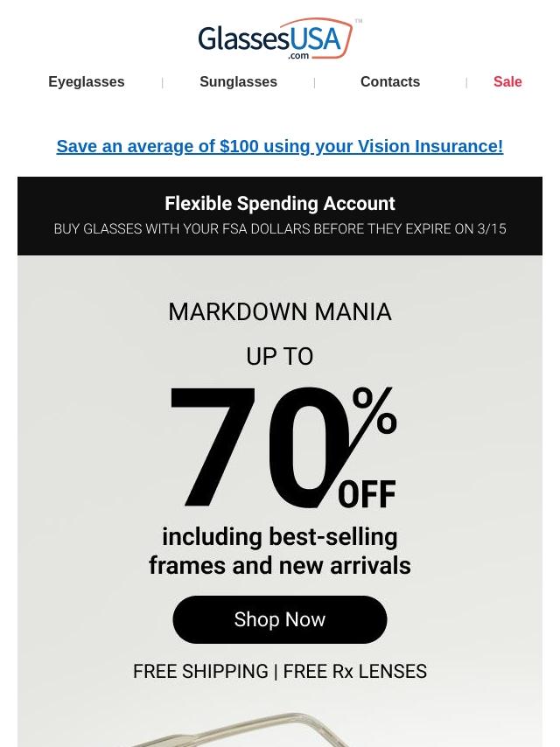Go to the Sunglasses section
The image size is (560, 747).
pyautogui.click(x=238, y=82)
